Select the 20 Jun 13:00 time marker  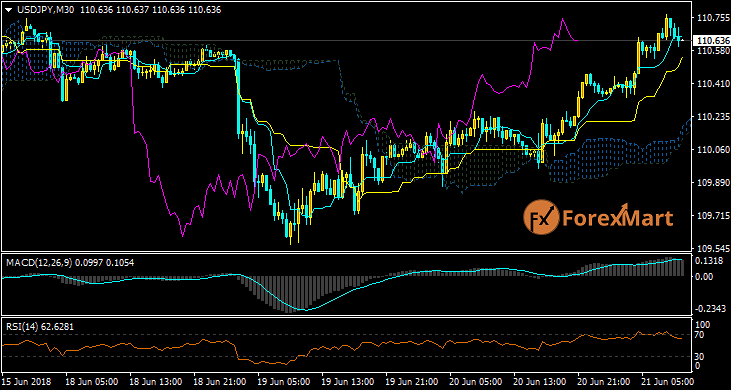[540, 380]
